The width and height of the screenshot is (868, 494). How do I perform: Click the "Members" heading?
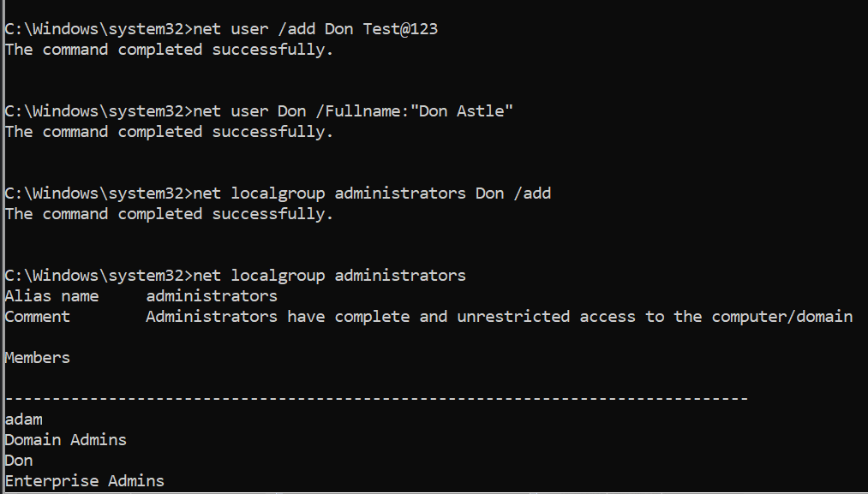coord(38,358)
